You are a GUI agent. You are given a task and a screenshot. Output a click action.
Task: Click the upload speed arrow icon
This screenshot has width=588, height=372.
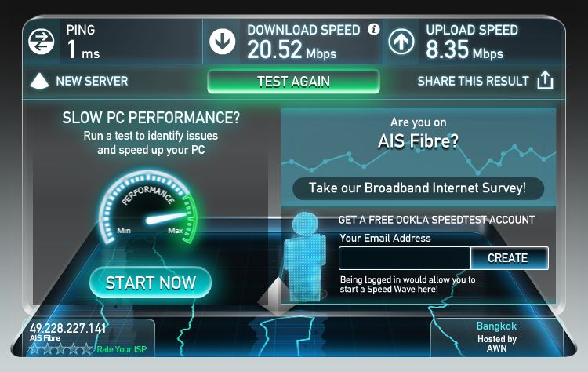pos(401,41)
